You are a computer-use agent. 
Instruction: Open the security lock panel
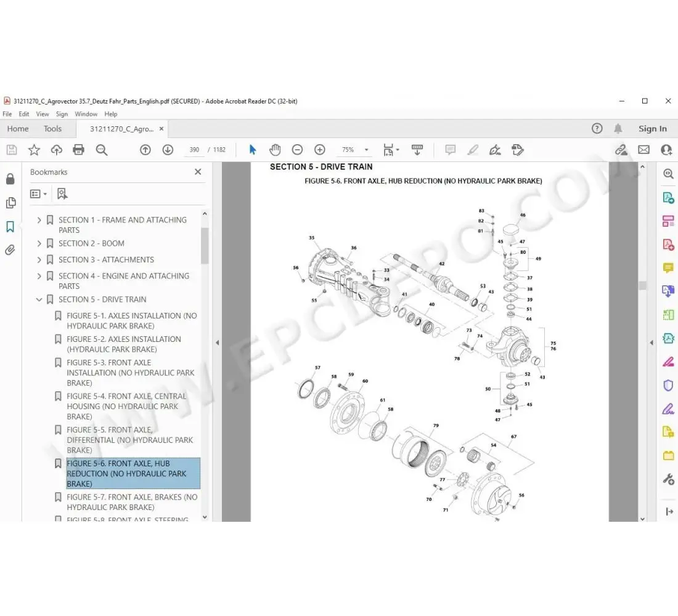[x=10, y=179]
